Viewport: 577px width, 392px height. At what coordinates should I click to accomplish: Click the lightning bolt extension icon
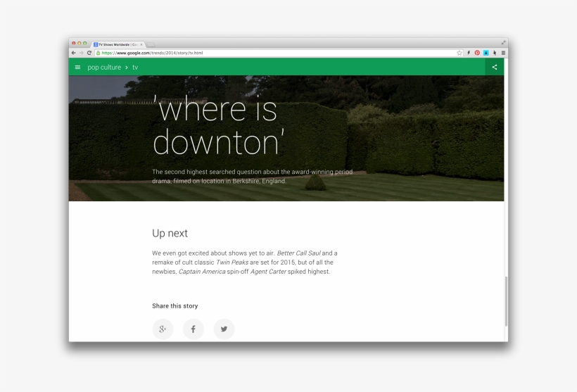[x=469, y=53]
